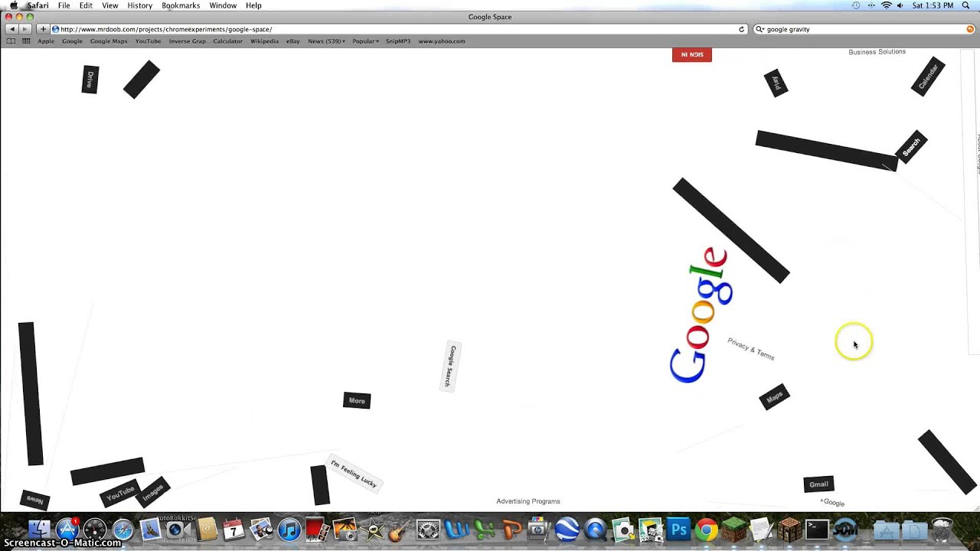Launch Microsoft Word from dock
Viewport: 980px width, 551px height.
click(456, 529)
